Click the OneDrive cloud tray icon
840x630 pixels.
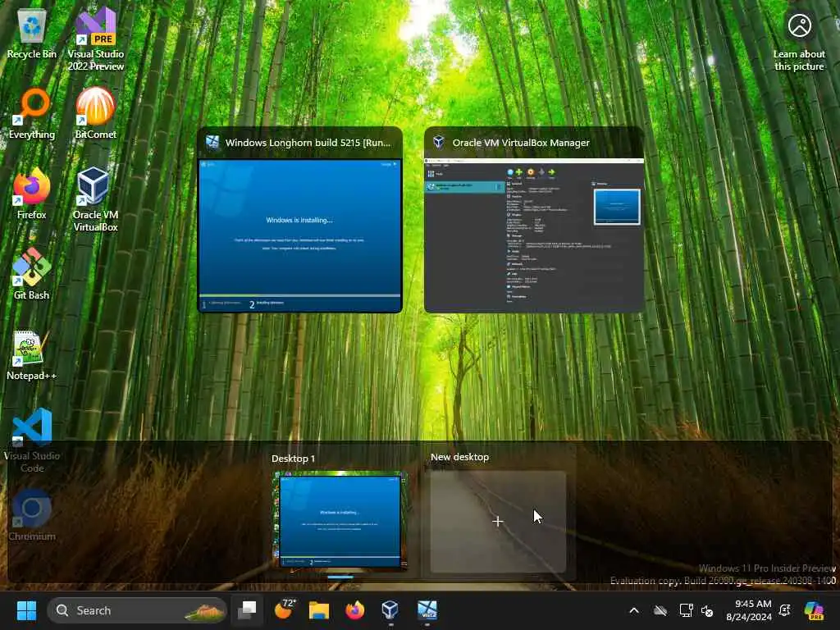660,610
